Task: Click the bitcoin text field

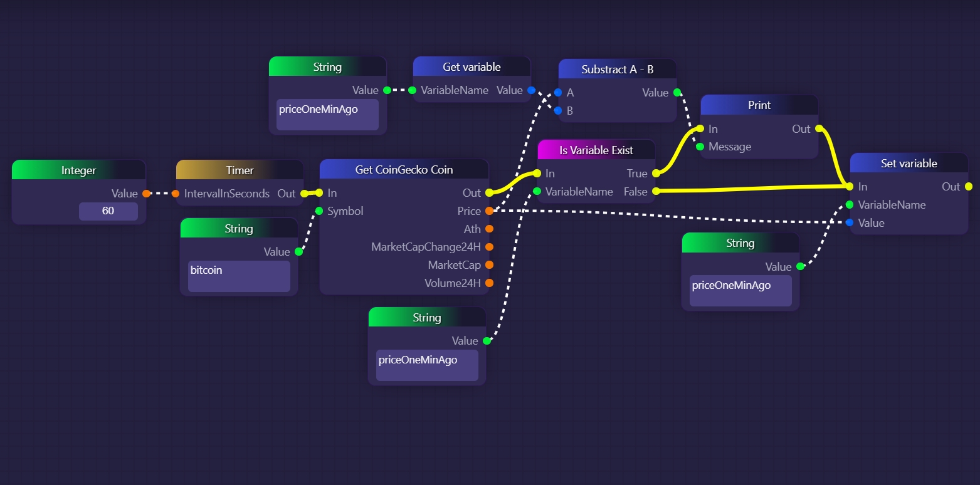Action: (238, 276)
